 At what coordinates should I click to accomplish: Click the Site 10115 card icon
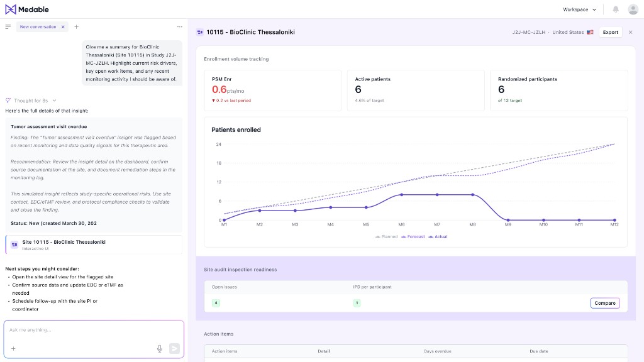click(x=14, y=244)
